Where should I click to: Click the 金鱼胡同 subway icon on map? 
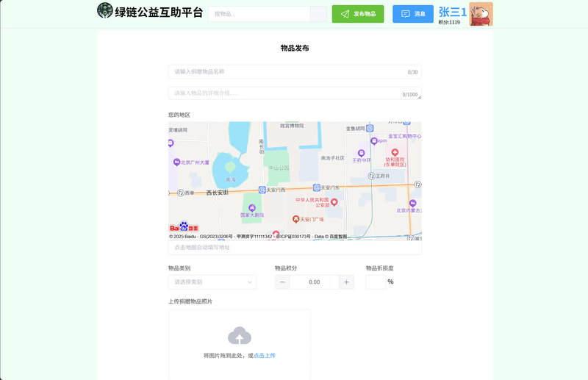point(370,129)
